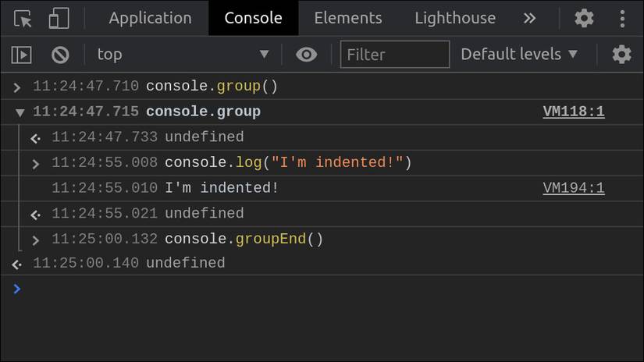644x362 pixels.
Task: Open DevTools settings gear in tab bar
Action: 584,18
